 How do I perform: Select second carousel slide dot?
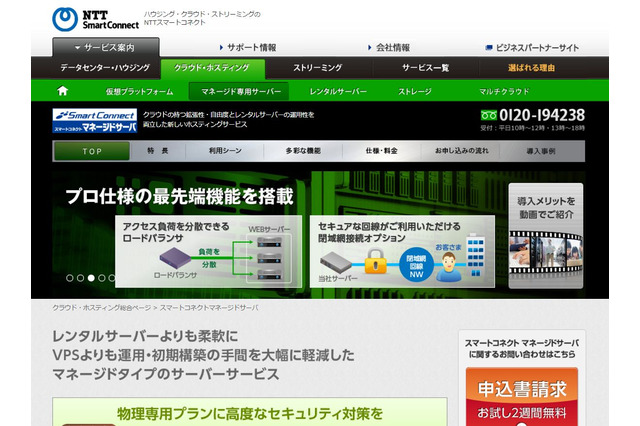tap(80, 278)
